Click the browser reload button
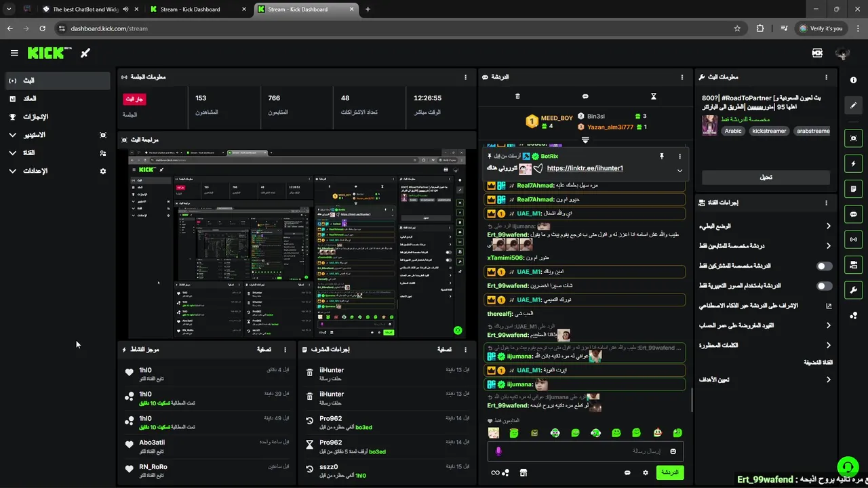 [42, 28]
